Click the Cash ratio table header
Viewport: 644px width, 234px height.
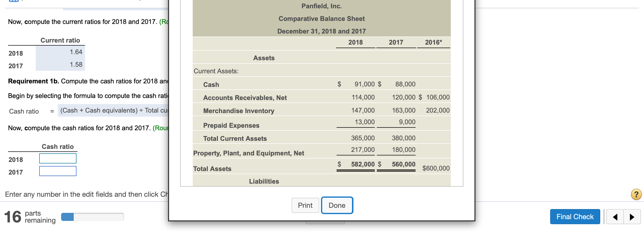coord(58,147)
